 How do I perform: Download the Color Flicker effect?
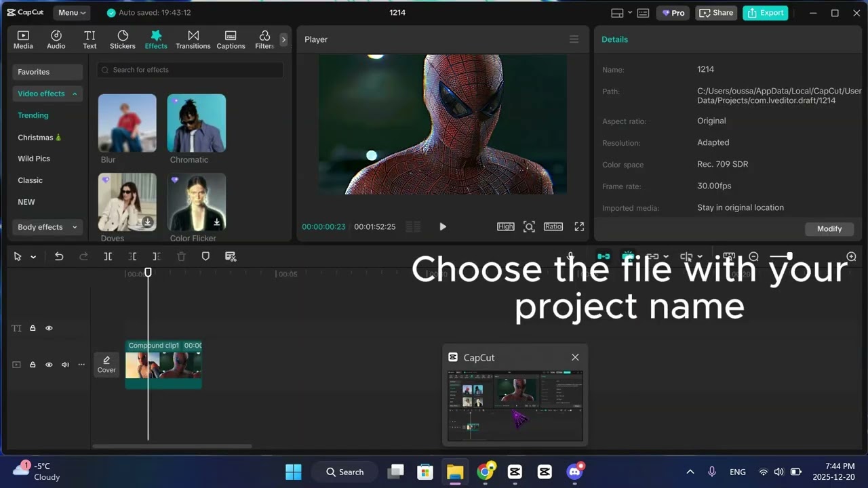(217, 222)
